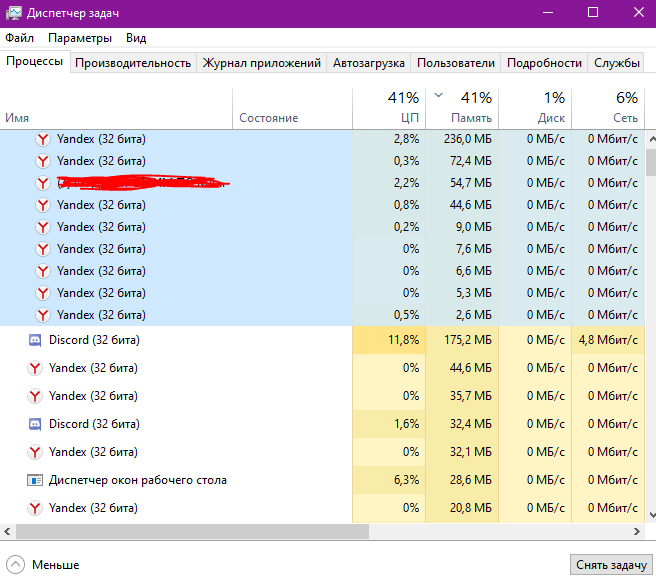Click the Yandex icon in the 236,0 МБ row
The height and width of the screenshot is (582, 656).
coord(43,139)
